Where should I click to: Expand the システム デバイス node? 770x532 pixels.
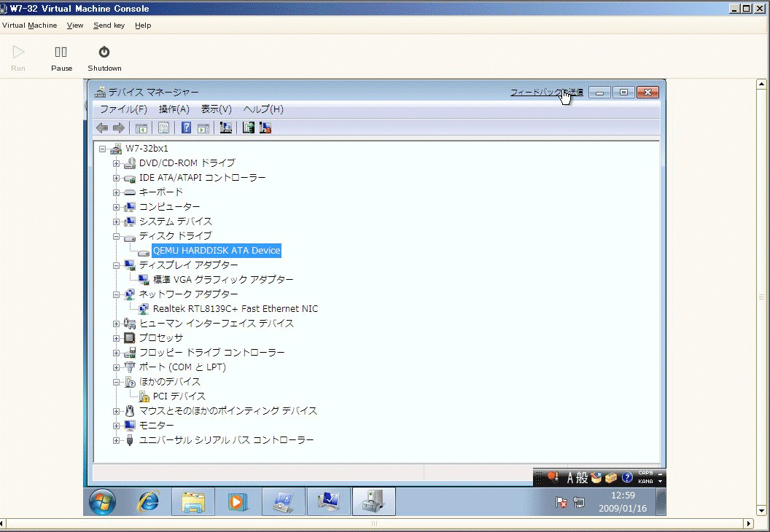point(117,222)
